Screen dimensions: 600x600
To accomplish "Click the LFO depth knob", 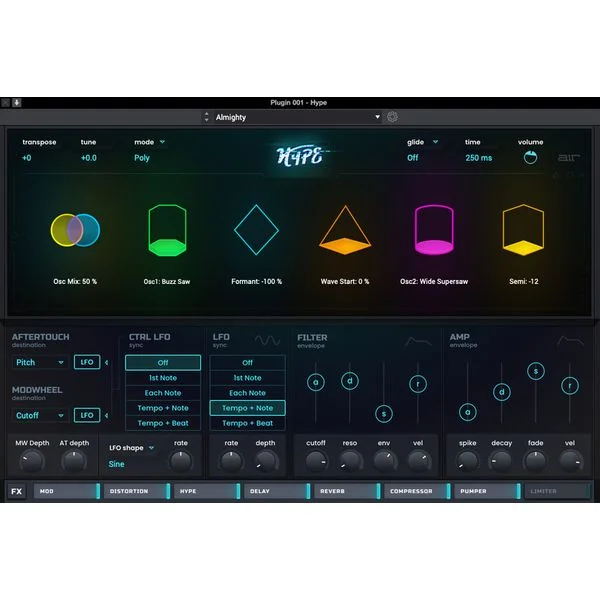I will (265, 461).
